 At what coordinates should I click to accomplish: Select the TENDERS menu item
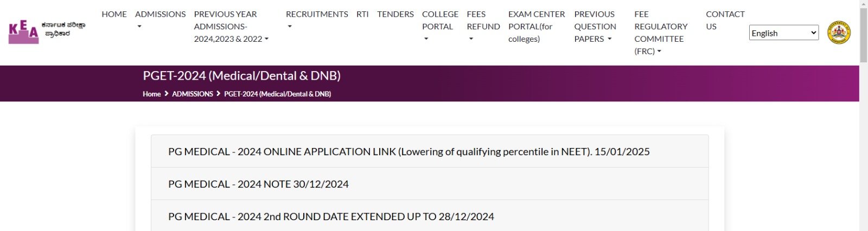(x=395, y=14)
